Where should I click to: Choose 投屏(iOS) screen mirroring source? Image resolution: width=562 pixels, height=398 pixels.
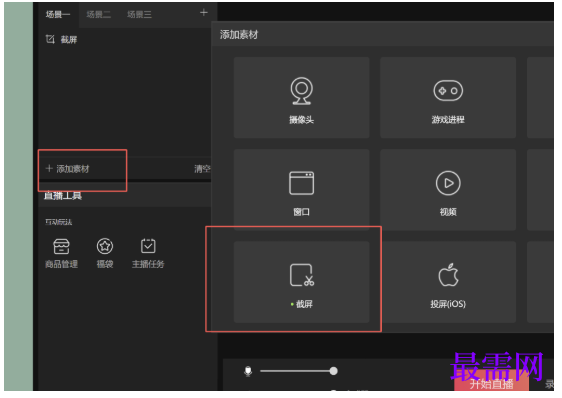point(448,282)
